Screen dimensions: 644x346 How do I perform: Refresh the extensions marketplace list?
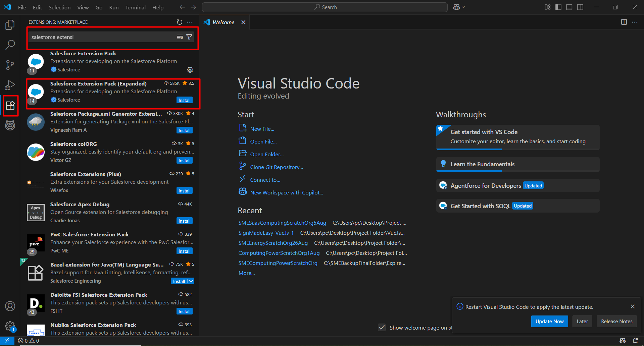[x=180, y=22]
